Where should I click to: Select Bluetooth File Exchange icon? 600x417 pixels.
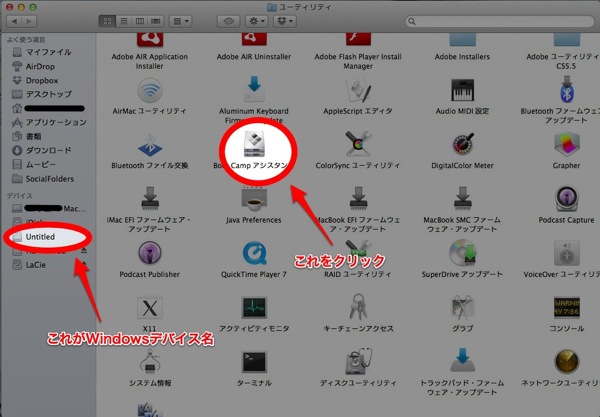(150, 145)
